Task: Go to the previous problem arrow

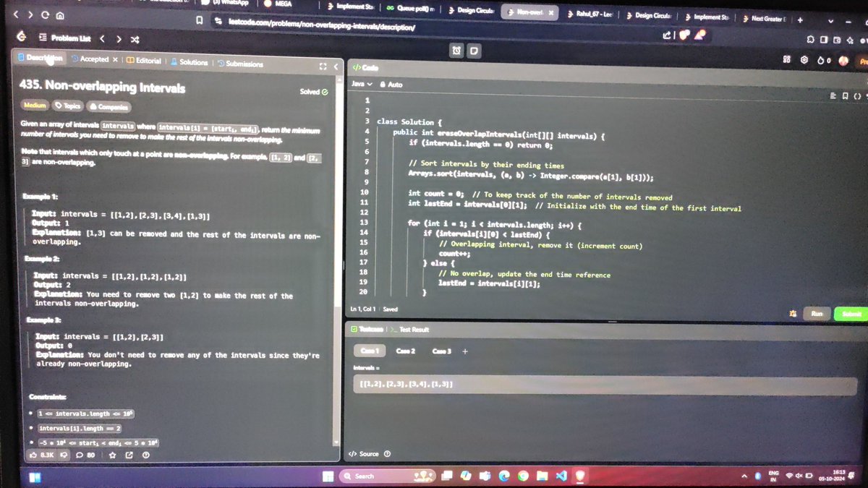Action: (102, 38)
